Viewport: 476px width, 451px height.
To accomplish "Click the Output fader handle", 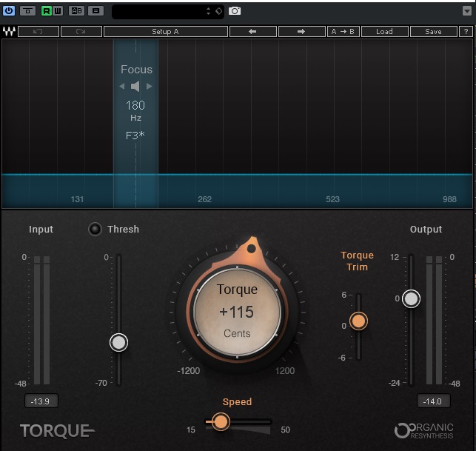I will 412,299.
